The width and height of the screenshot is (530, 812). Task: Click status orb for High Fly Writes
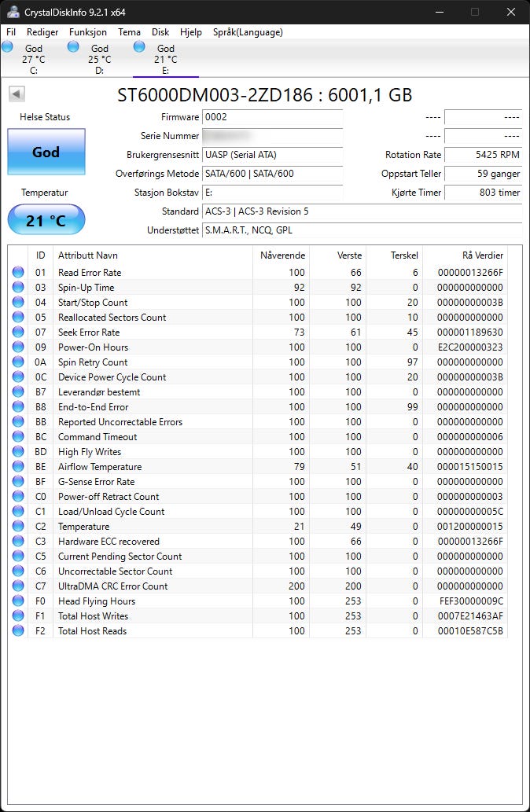18,451
